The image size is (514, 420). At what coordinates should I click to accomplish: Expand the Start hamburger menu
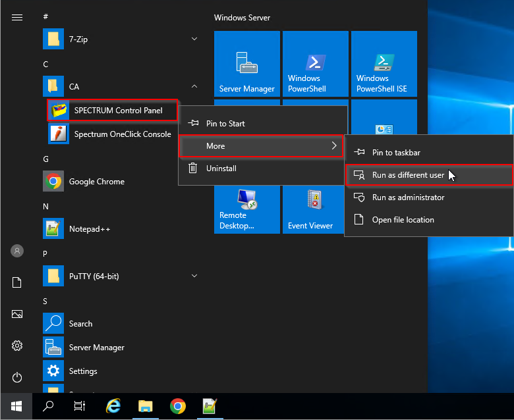[17, 18]
